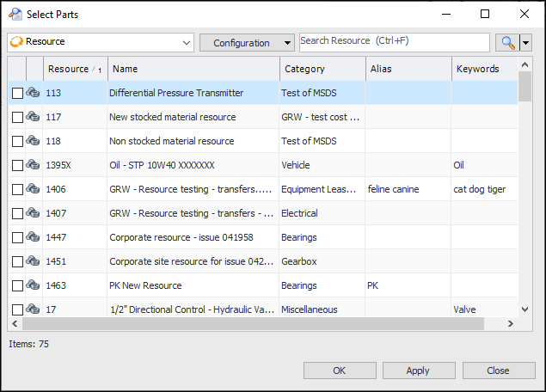The height and width of the screenshot is (392, 546).
Task: Click the resource icon beside 118
Action: [34, 141]
